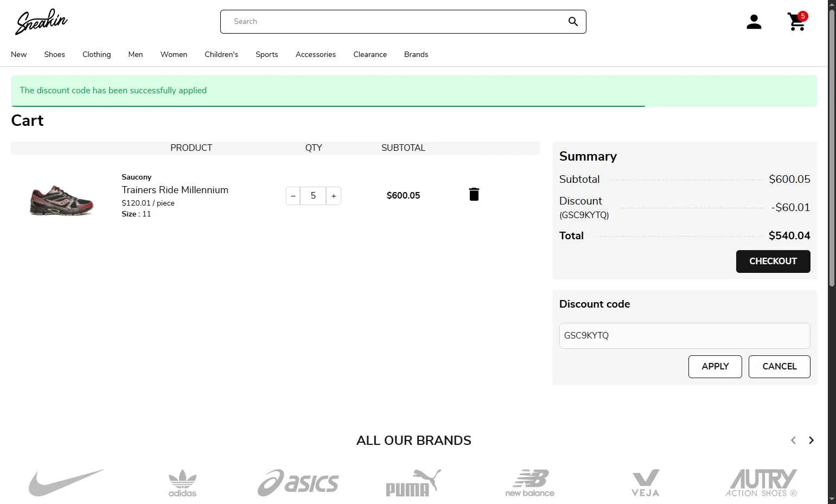The height and width of the screenshot is (504, 836).
Task: Click the Saucony brand name
Action: point(137,177)
